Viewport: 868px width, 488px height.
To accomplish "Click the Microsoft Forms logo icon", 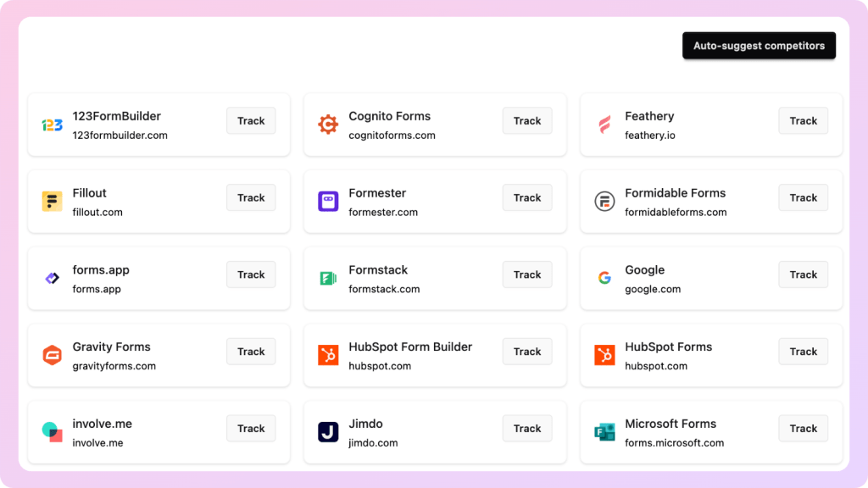I will click(x=604, y=432).
